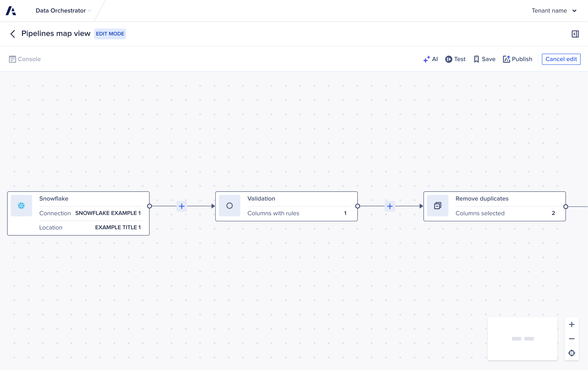Click Snowflake node output connector
The image size is (588, 370).
(150, 206)
